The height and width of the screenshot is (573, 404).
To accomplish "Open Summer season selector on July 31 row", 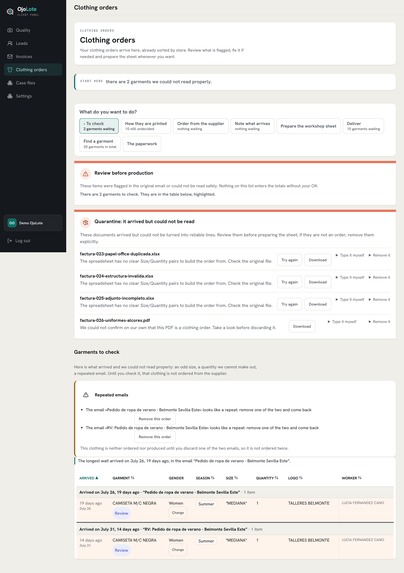I will click(x=206, y=541).
